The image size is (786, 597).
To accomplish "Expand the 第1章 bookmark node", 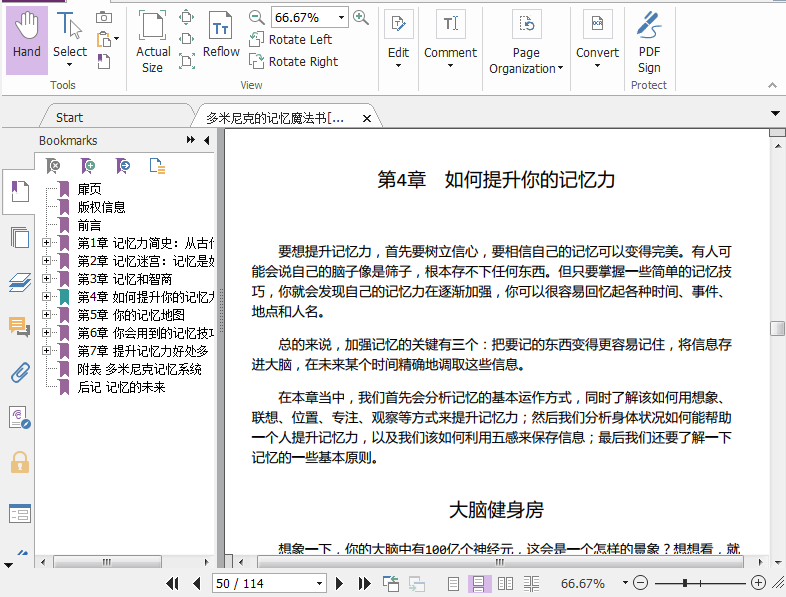I will 46,243.
